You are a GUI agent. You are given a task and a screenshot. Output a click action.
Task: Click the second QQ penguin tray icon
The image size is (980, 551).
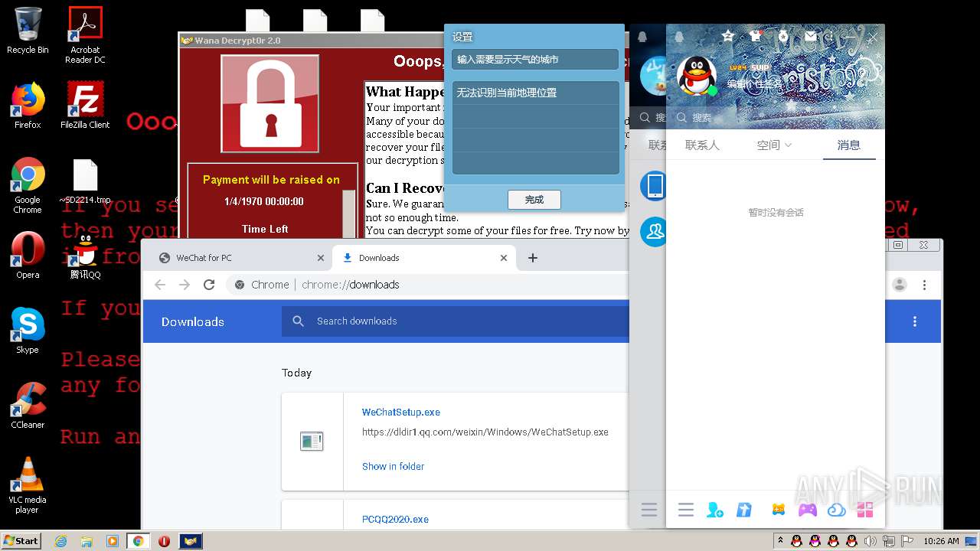tap(815, 541)
